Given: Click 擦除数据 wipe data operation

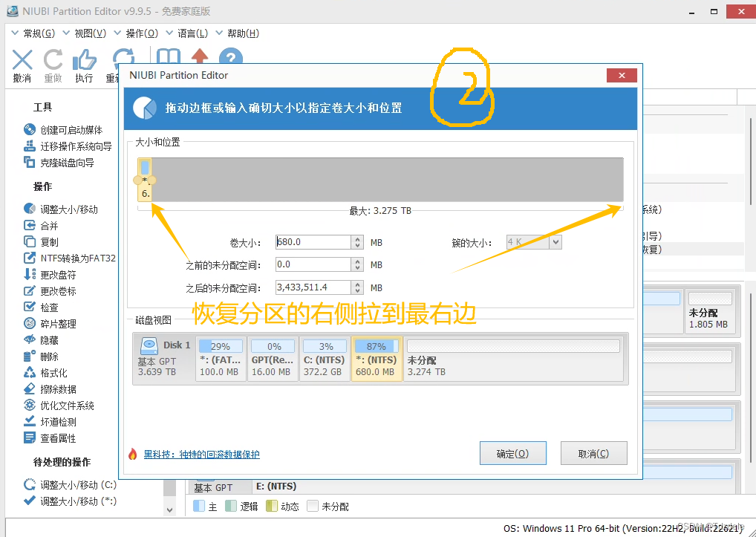Looking at the screenshot, I should (50, 389).
